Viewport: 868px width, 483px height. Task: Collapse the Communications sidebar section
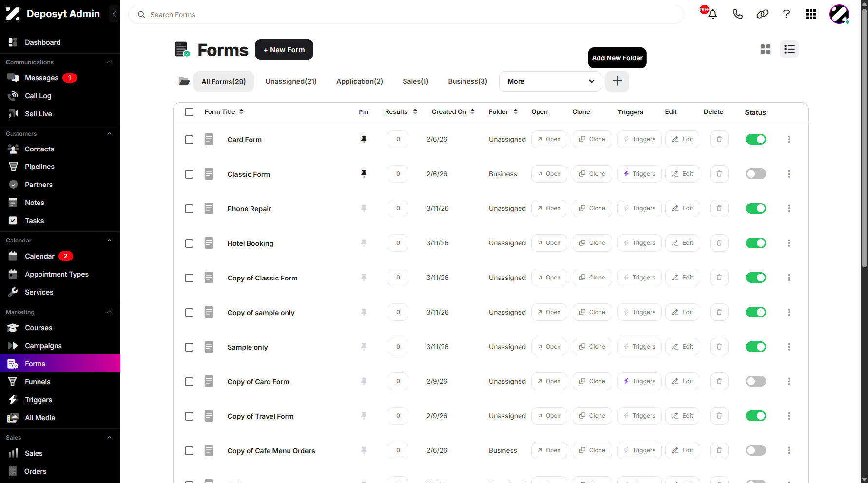coord(109,62)
